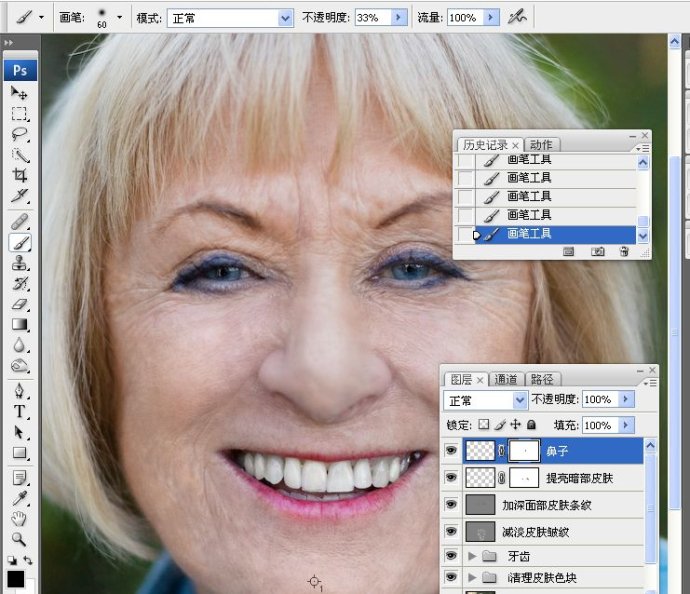Screen dimensions: 690x594
Task: Click the airbrush icon in options bar
Action: point(517,17)
